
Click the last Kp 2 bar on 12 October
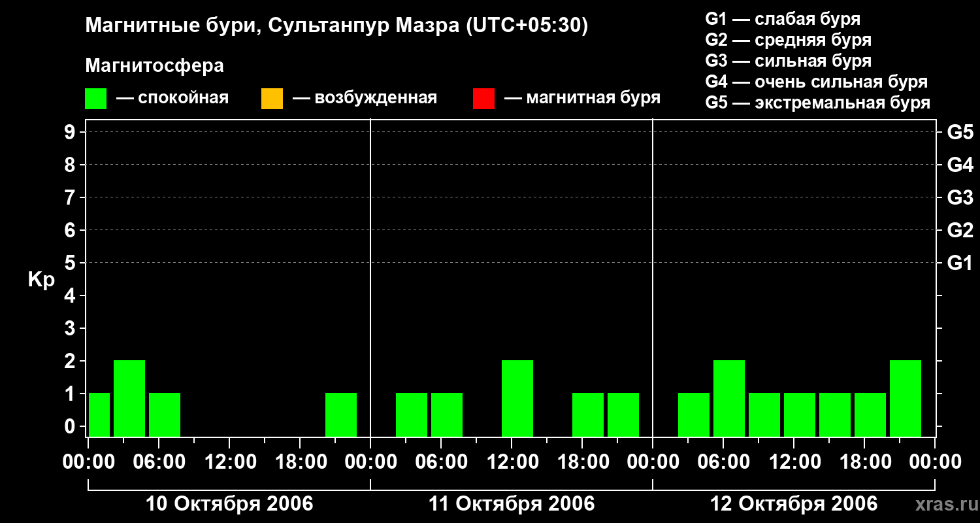pos(906,398)
